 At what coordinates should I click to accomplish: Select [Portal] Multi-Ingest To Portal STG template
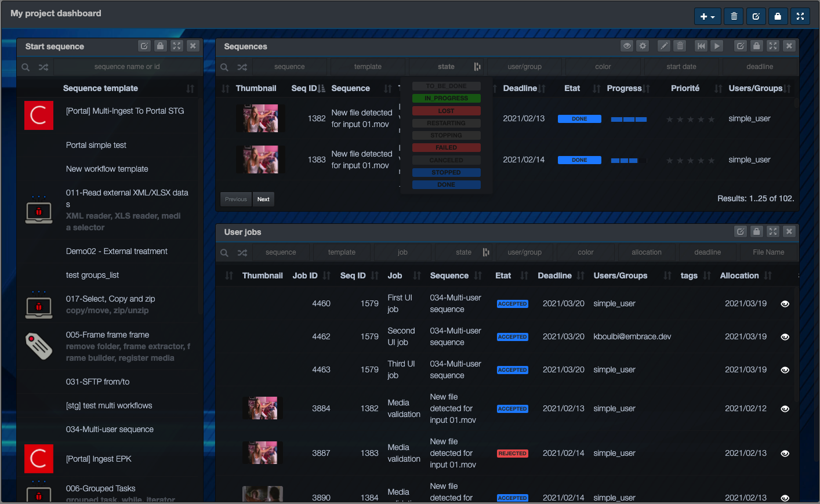(125, 111)
